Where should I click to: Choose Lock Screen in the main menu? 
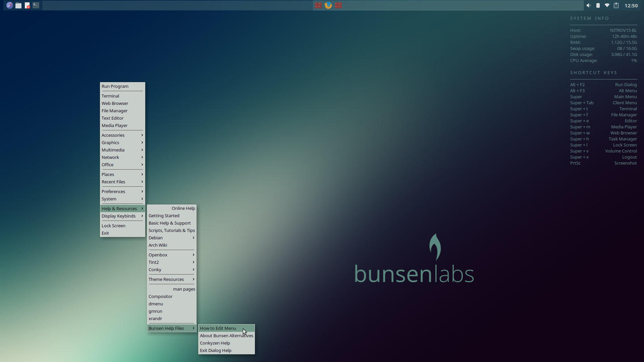pyautogui.click(x=123, y=226)
